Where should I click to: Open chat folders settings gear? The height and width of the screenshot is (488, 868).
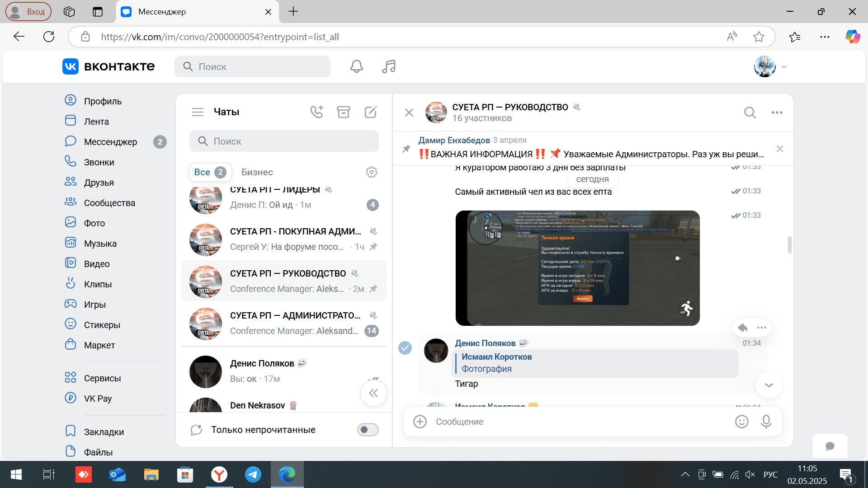tap(372, 172)
